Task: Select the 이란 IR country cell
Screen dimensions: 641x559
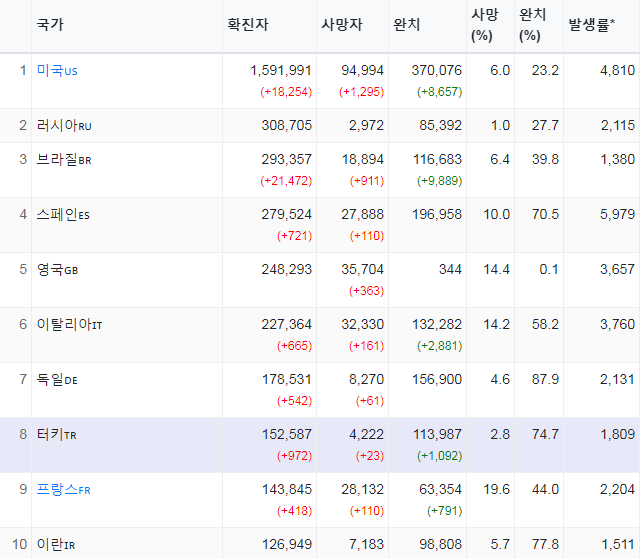Action: 56,545
